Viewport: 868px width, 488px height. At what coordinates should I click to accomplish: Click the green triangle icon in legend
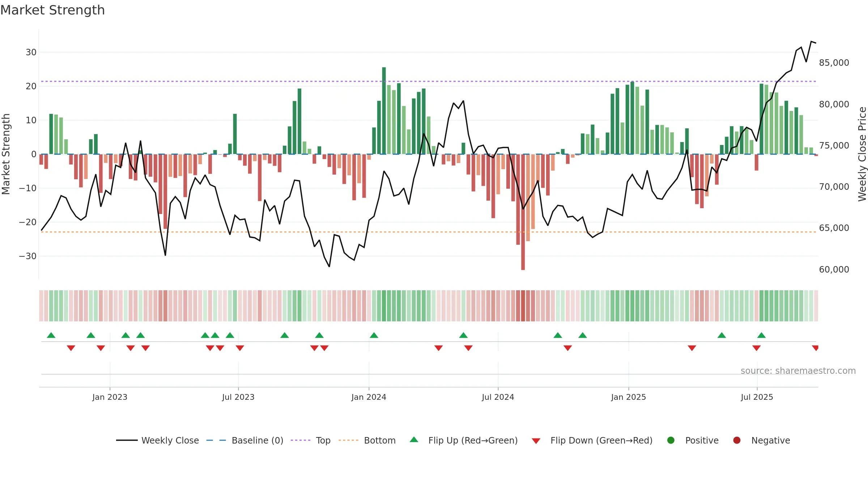click(414, 440)
